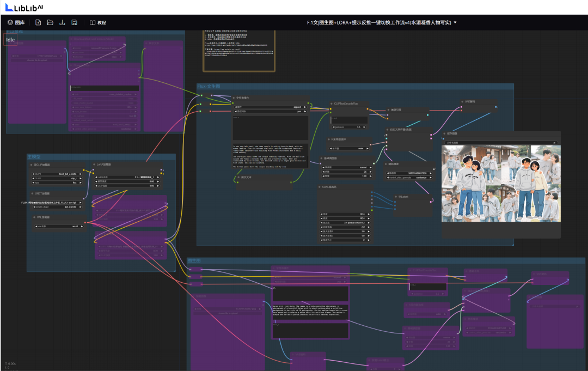Click choose file to upload in Florence group
Image resolution: width=588 pixels, height=371 pixels.
pos(37,60)
